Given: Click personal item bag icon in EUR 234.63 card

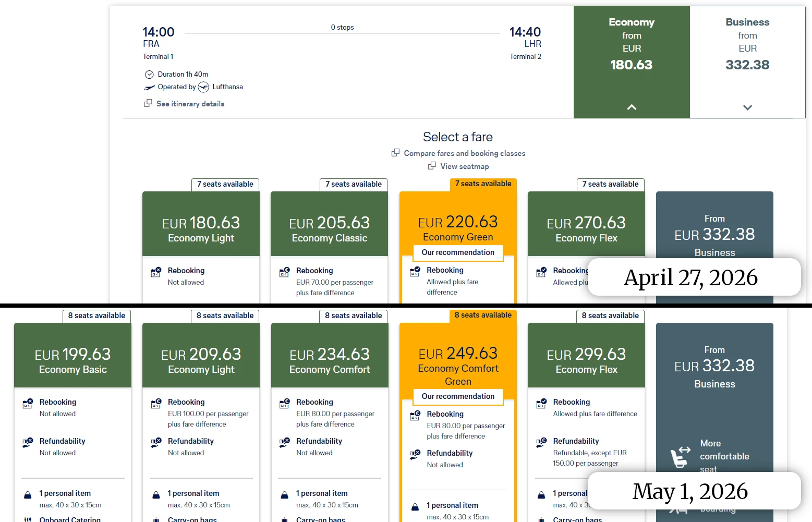Looking at the screenshot, I should (284, 495).
